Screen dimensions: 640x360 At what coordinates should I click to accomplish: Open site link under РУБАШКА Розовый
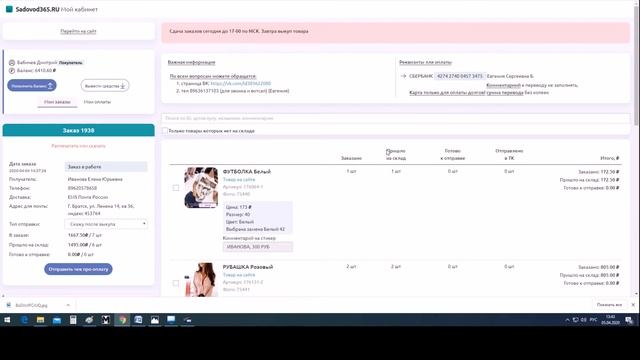[x=239, y=275]
